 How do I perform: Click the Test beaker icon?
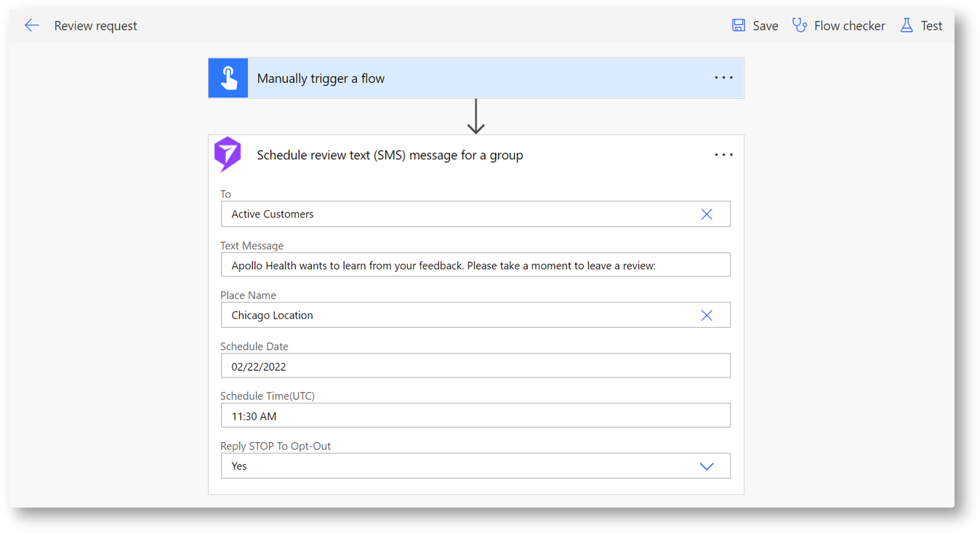click(907, 25)
